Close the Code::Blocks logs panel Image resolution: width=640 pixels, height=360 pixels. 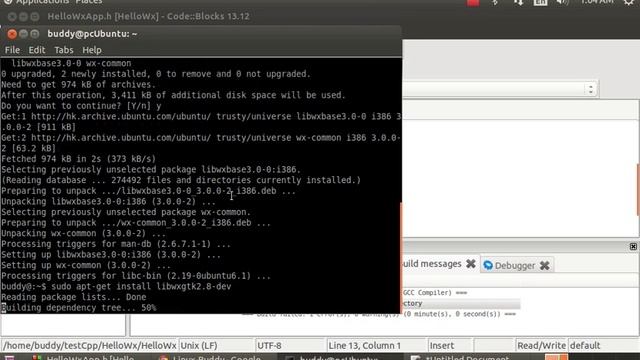[633, 247]
